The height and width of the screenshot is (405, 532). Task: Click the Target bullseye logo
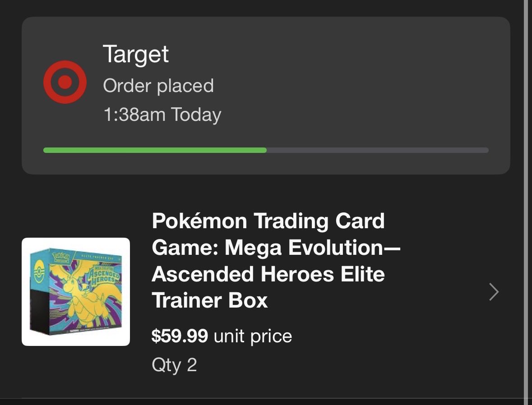coord(65,82)
